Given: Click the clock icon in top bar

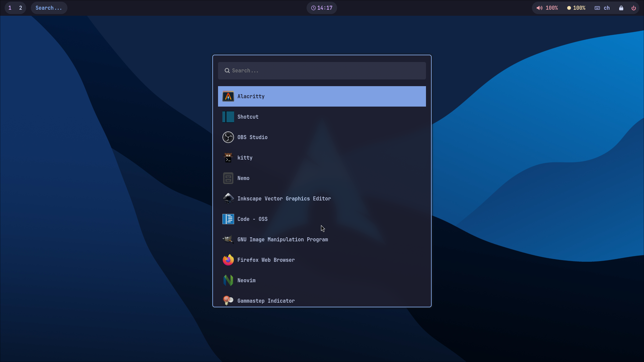Looking at the screenshot, I should pyautogui.click(x=313, y=8).
